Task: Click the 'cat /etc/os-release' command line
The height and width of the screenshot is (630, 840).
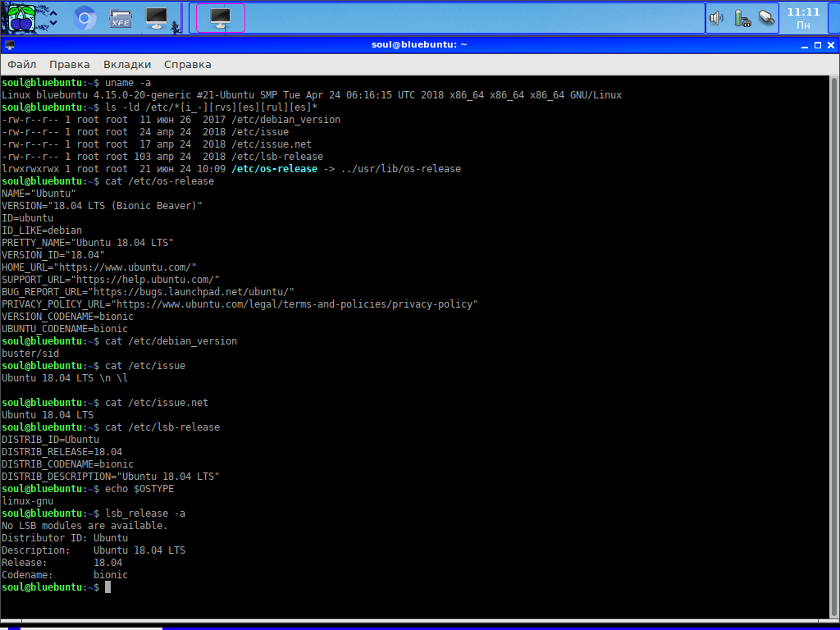Action: (x=107, y=181)
